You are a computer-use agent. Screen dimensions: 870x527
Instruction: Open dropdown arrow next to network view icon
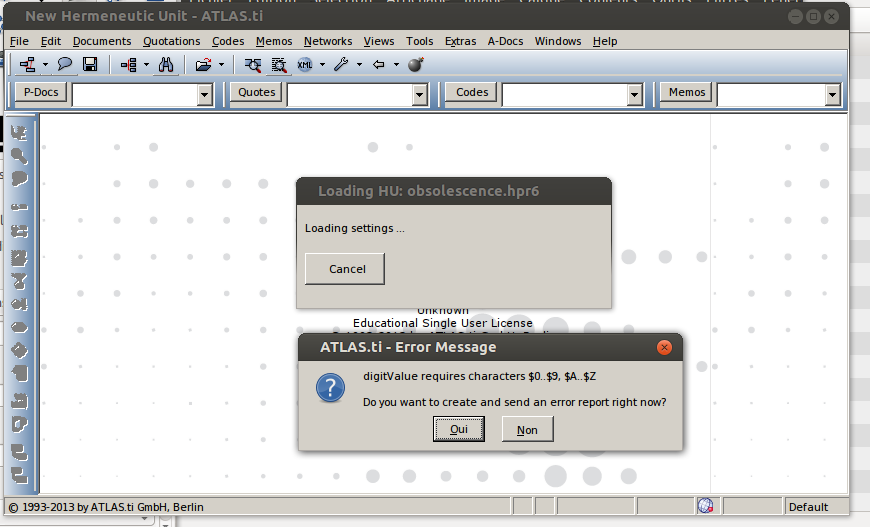(45, 65)
